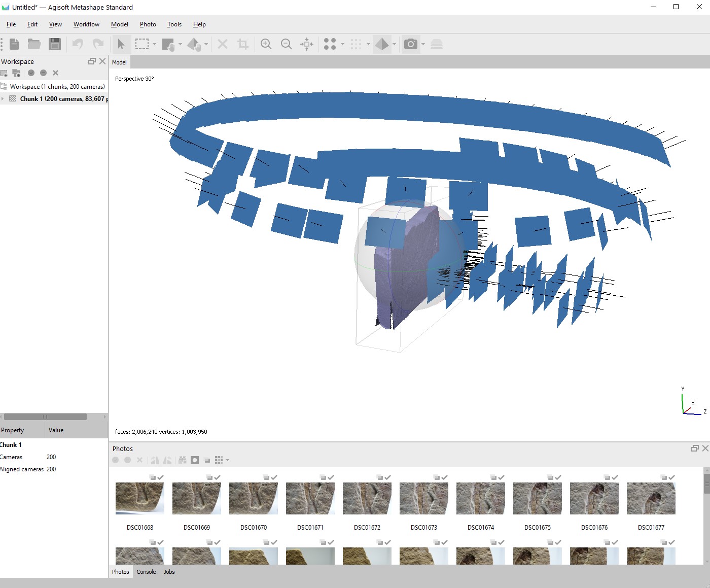Click the Value column header
This screenshot has height=588, width=710.
pyautogui.click(x=56, y=430)
